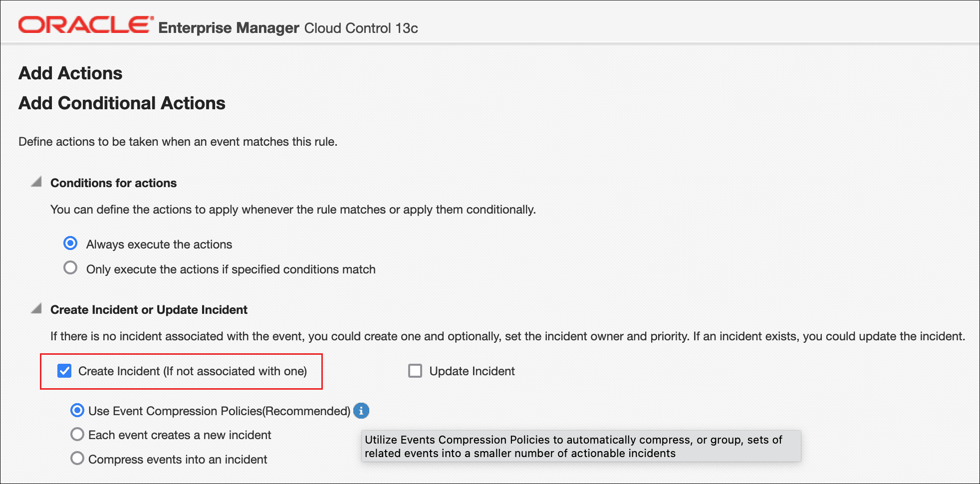Click the Always execute the actions label

pos(159,244)
